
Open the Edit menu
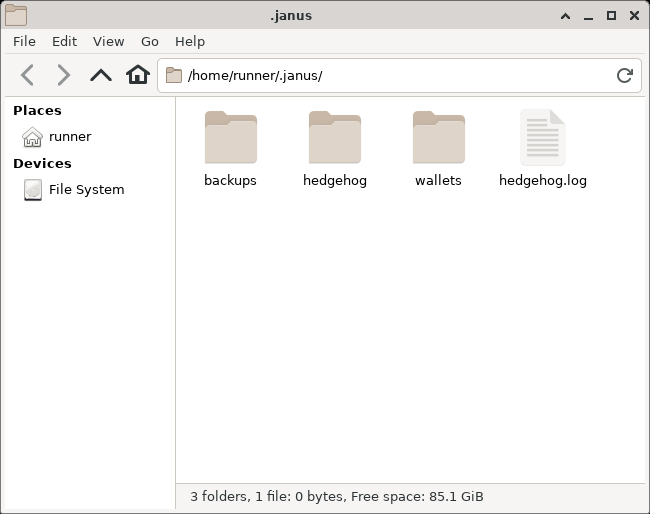64,41
